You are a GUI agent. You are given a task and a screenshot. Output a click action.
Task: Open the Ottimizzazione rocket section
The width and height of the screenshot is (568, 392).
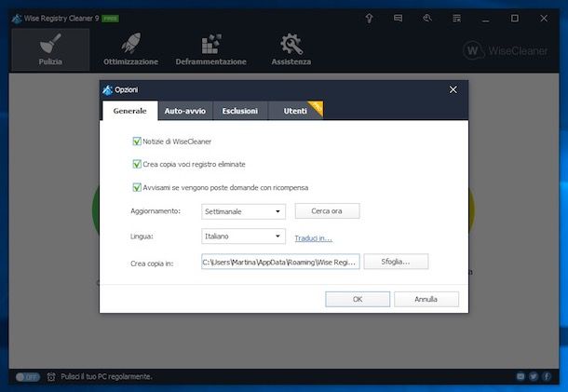coord(130,49)
